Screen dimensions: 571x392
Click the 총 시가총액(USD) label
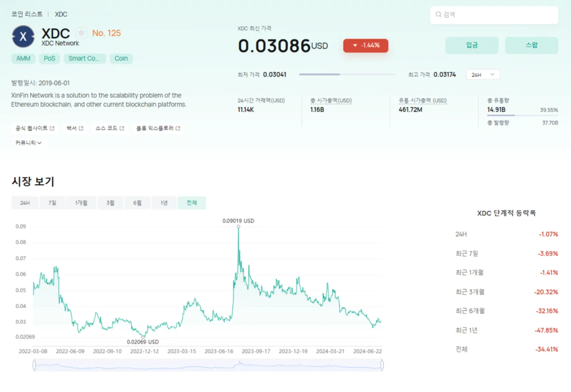click(331, 101)
